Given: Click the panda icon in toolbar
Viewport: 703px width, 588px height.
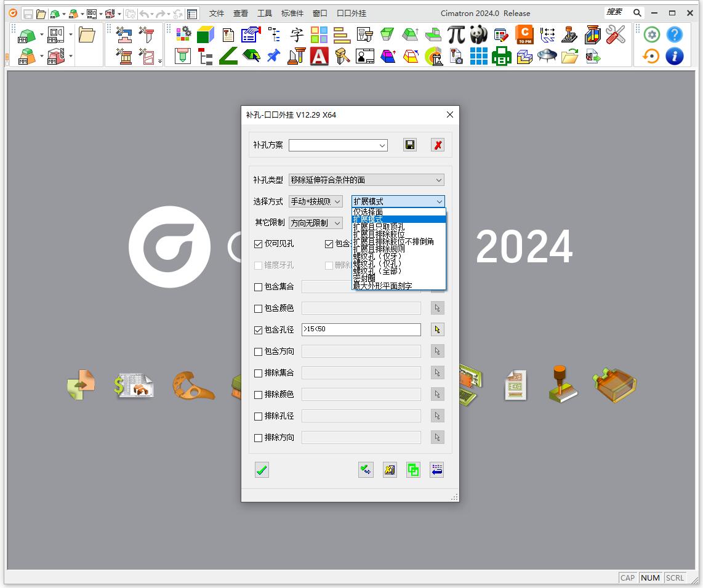Looking at the screenshot, I should click(x=478, y=34).
